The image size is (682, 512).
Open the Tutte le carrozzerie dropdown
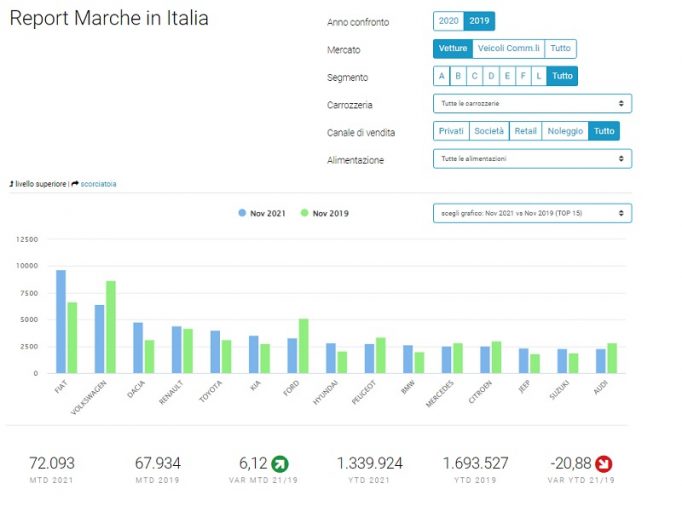532,104
